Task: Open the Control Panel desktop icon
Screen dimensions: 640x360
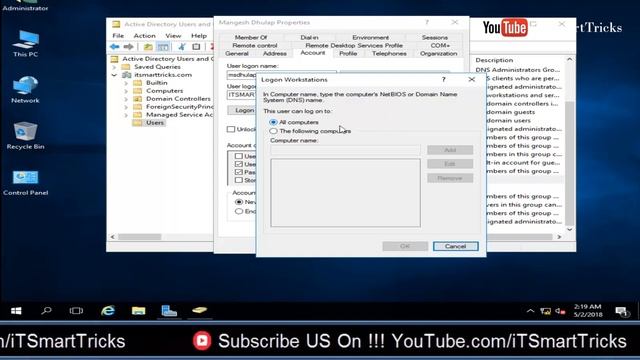Action: 25,182
